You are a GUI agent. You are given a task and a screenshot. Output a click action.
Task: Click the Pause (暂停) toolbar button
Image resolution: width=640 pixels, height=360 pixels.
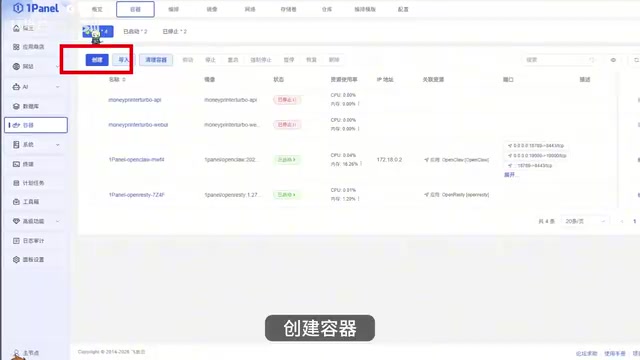click(289, 60)
